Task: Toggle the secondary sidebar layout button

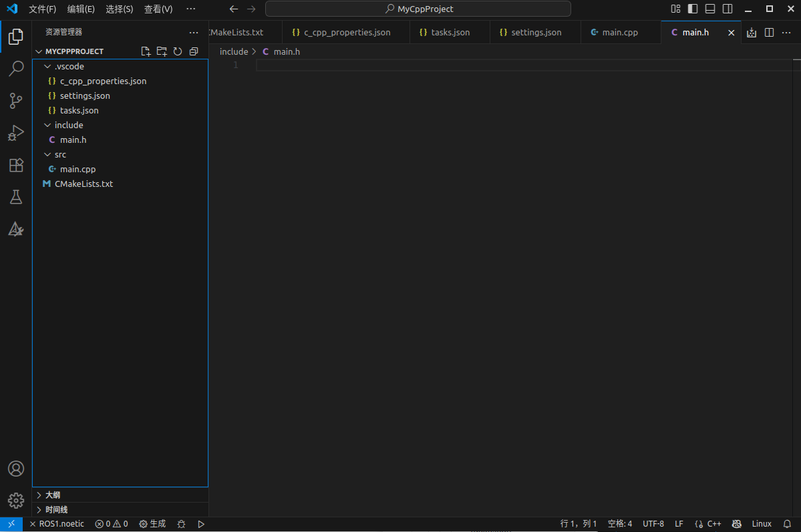Action: [x=728, y=9]
